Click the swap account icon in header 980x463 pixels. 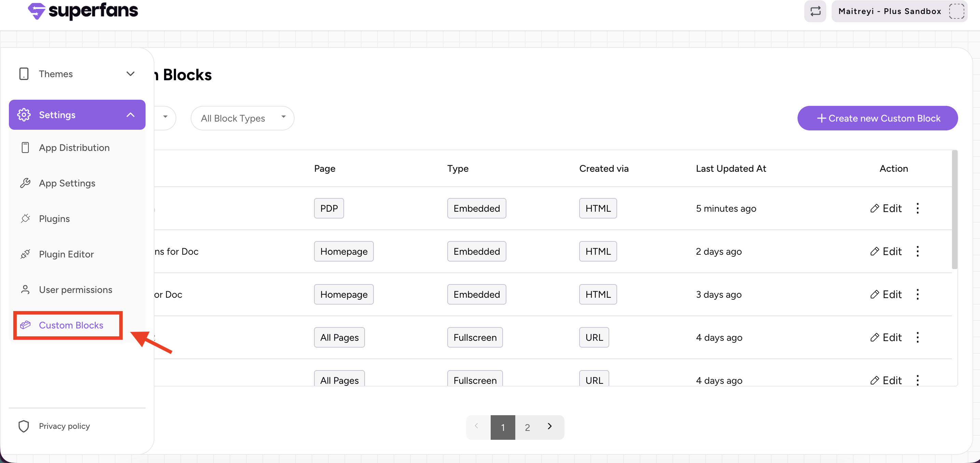point(815,11)
